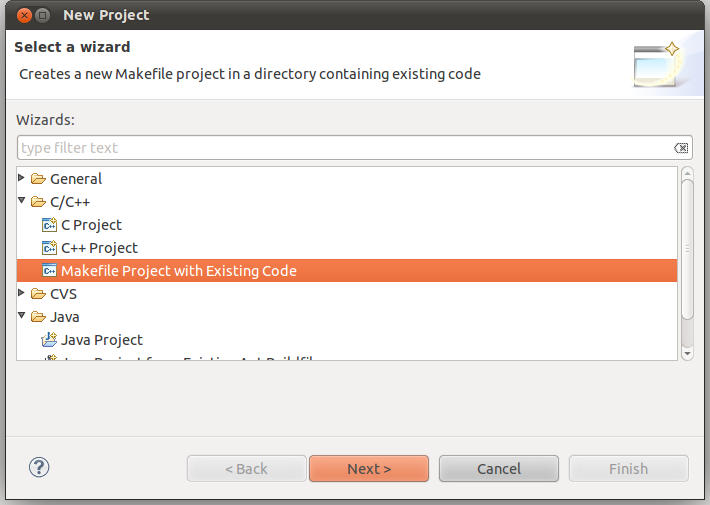Click the wizards list scroll down arrow

click(x=687, y=353)
